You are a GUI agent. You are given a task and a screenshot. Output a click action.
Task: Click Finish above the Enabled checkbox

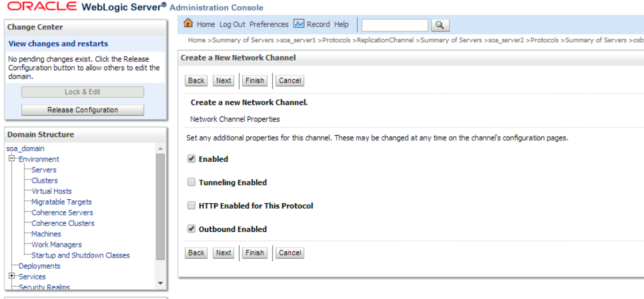point(255,81)
